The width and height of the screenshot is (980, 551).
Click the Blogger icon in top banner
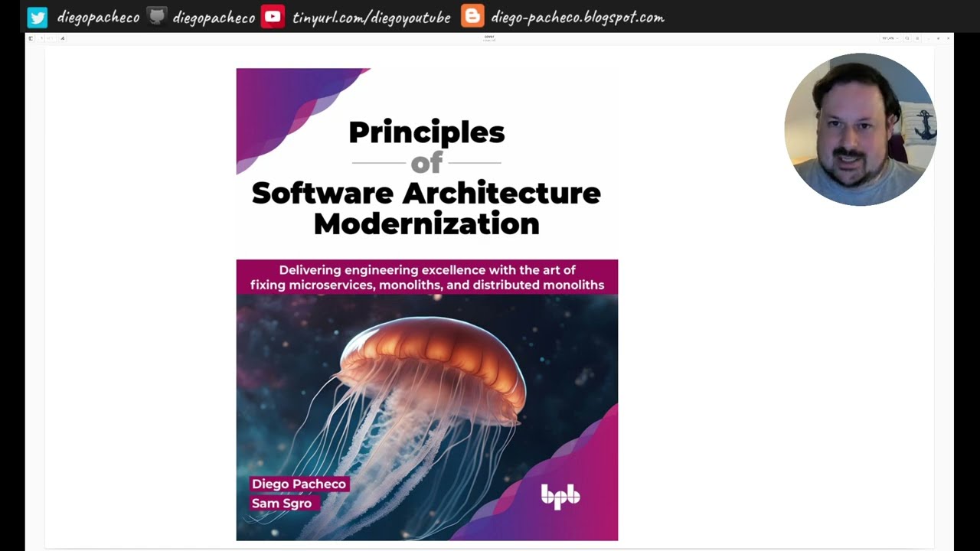tap(472, 16)
